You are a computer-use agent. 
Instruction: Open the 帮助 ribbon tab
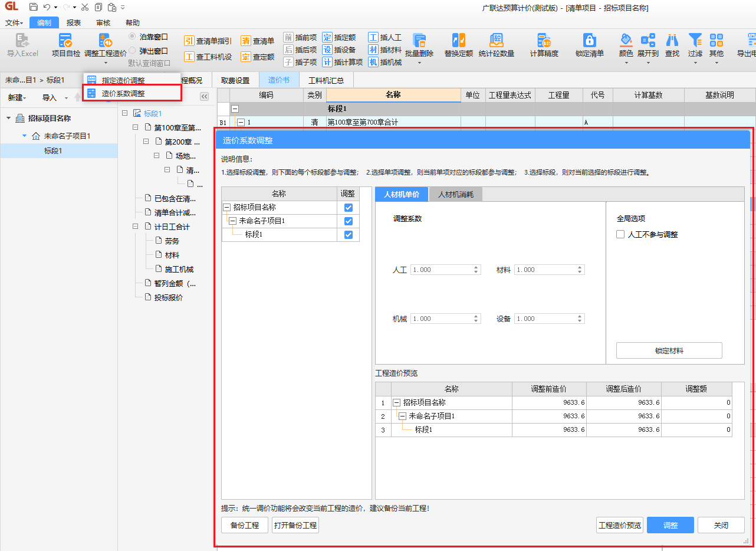tap(133, 23)
